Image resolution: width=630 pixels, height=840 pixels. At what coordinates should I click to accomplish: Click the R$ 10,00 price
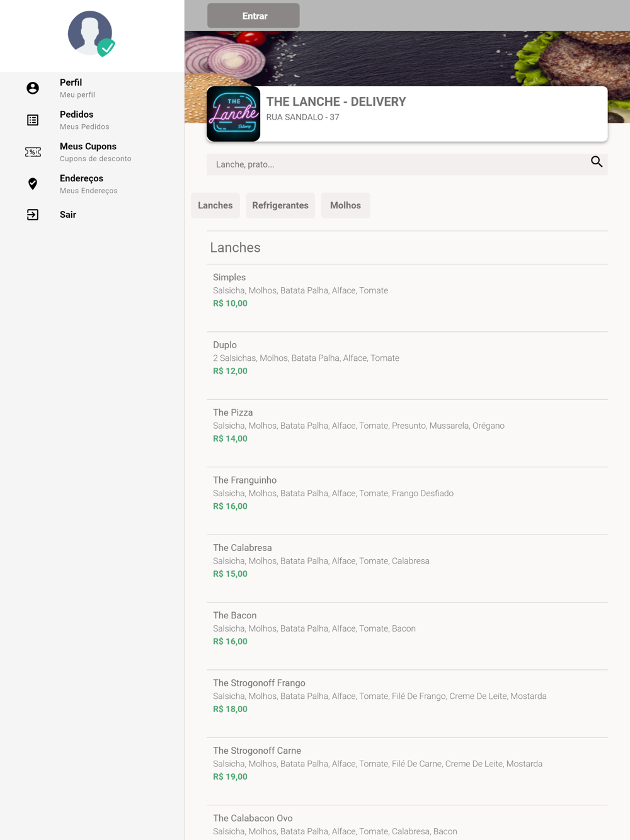[x=230, y=304]
